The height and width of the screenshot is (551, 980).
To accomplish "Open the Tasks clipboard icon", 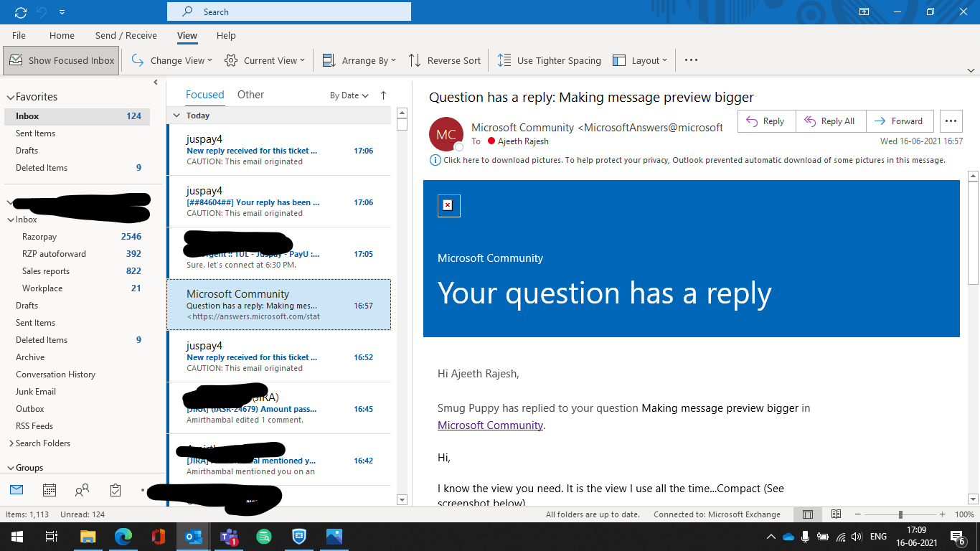I will [x=116, y=490].
